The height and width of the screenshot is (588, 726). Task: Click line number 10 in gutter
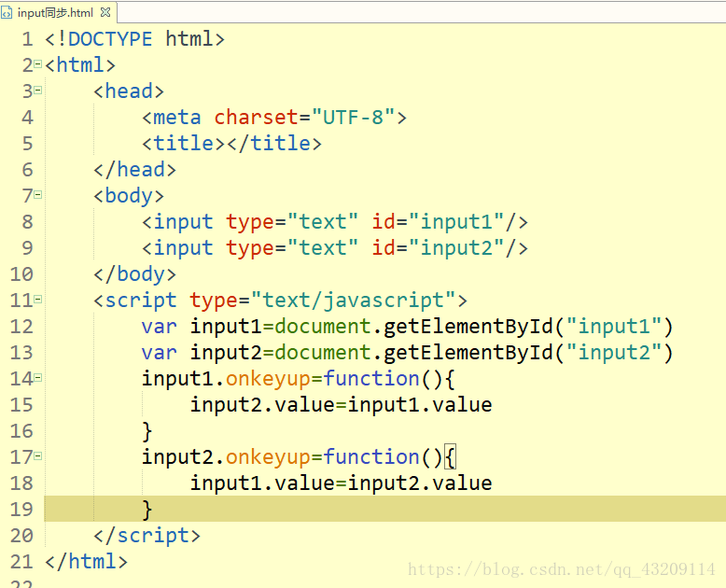tap(21, 274)
